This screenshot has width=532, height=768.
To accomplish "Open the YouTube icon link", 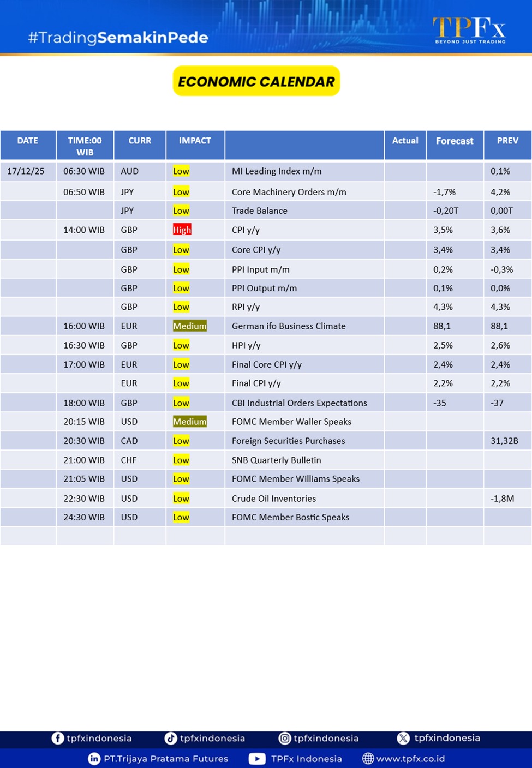I will pos(257,758).
